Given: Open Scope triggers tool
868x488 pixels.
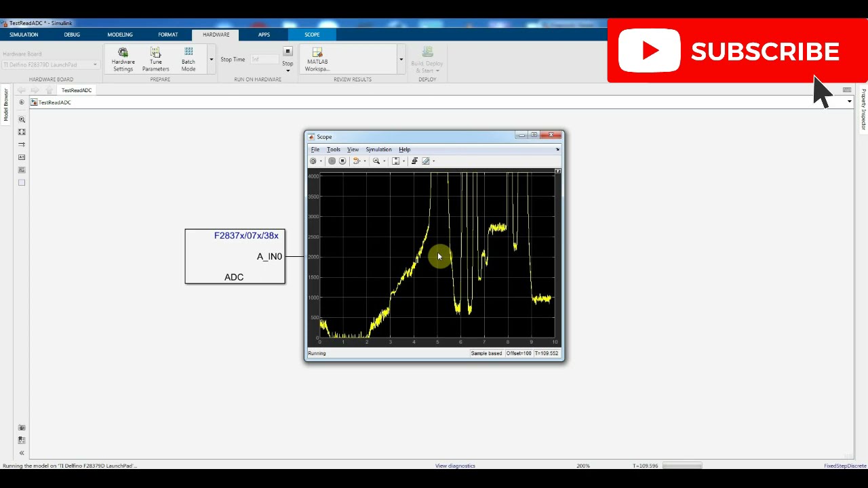Looking at the screenshot, I should (414, 161).
